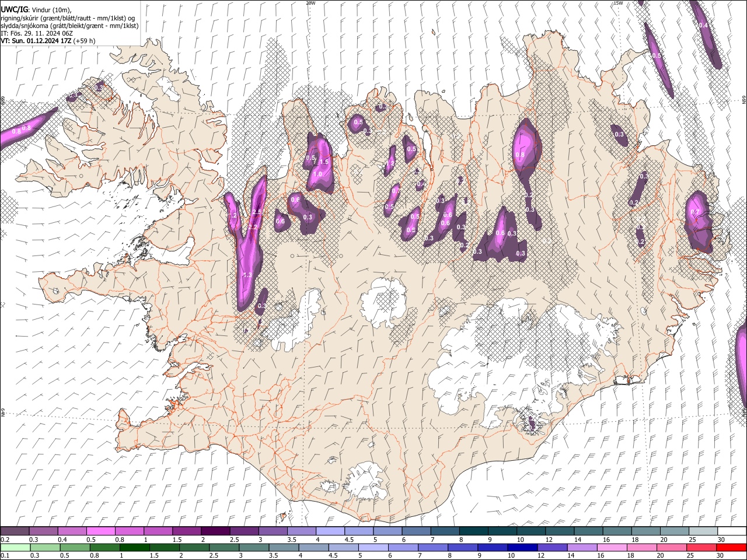Click the '15W' longitude label

618,3
